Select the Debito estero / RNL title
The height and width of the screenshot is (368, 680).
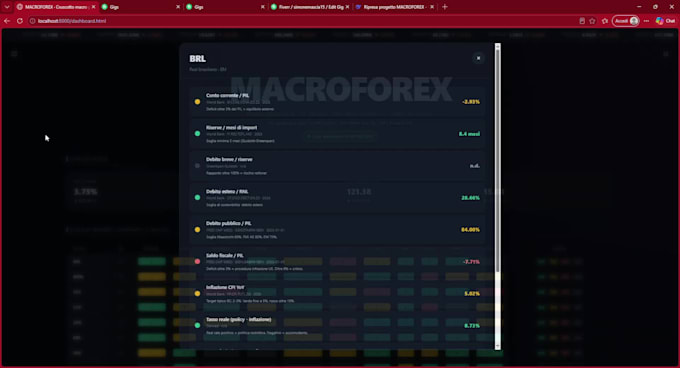tap(227, 192)
